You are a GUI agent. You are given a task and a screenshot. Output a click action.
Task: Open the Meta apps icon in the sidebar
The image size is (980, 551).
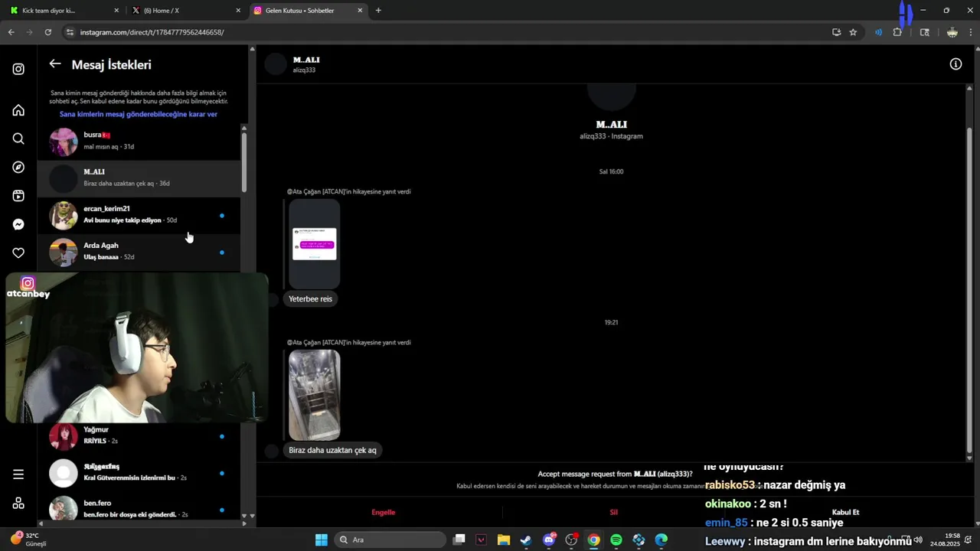(x=18, y=503)
